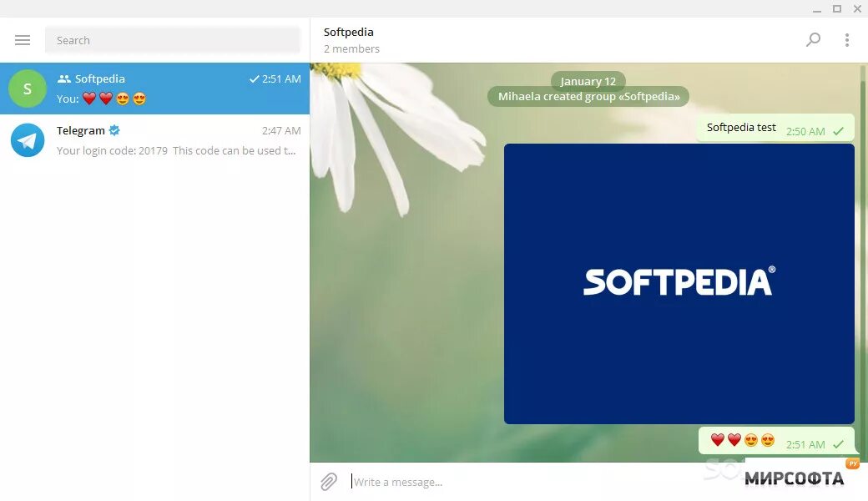The height and width of the screenshot is (501, 868).
Task: Click the 2 members label
Action: [351, 48]
